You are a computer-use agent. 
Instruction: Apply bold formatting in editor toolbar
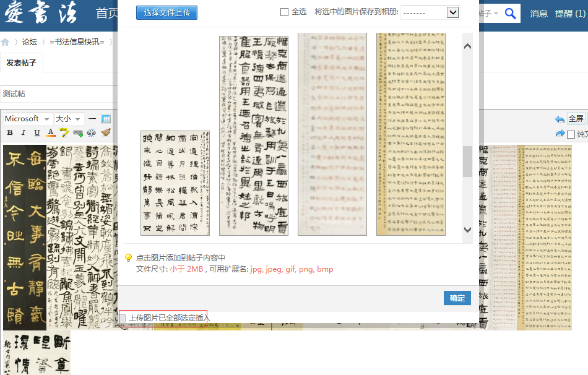click(10, 132)
